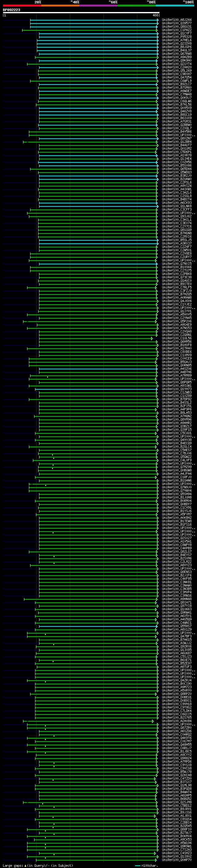Select label UniRef100_B1HXF8
The width and height of the screenshot is (197, 868).
click(x=177, y=345)
